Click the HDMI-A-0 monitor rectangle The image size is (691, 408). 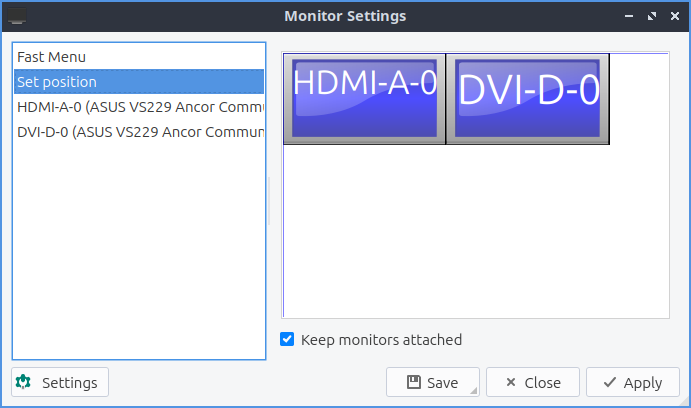(x=365, y=99)
